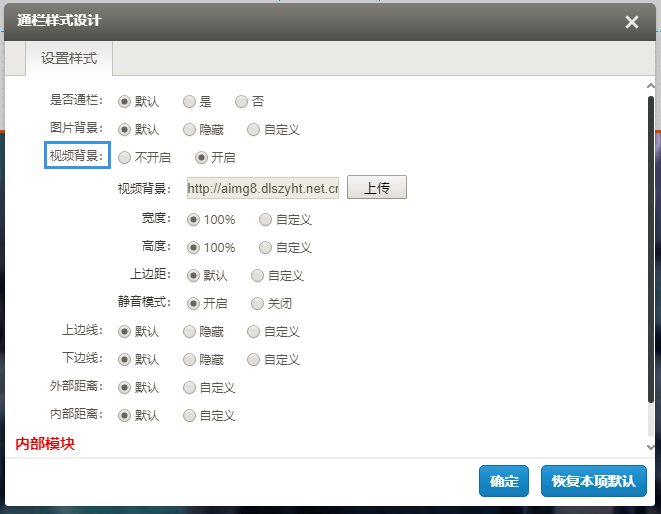
Task: Pick 自定义 for 外部距离
Action: pyautogui.click(x=189, y=387)
